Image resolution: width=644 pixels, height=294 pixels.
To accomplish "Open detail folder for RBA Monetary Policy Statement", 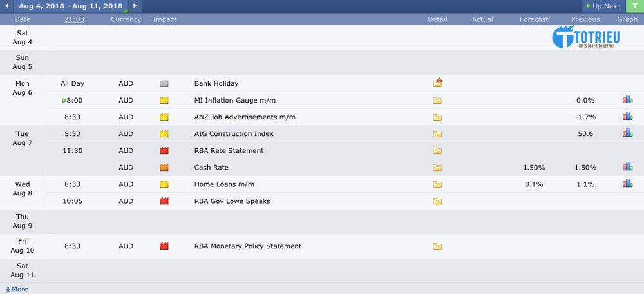I will click(x=437, y=246).
